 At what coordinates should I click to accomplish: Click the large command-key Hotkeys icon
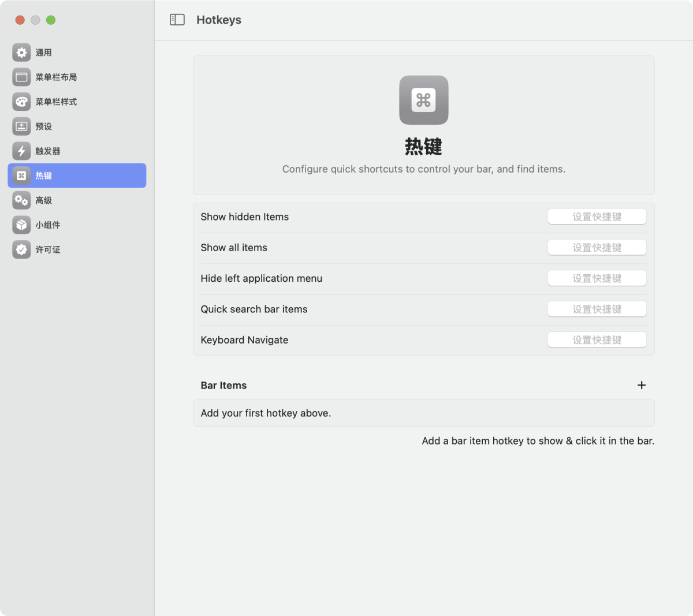point(423,100)
